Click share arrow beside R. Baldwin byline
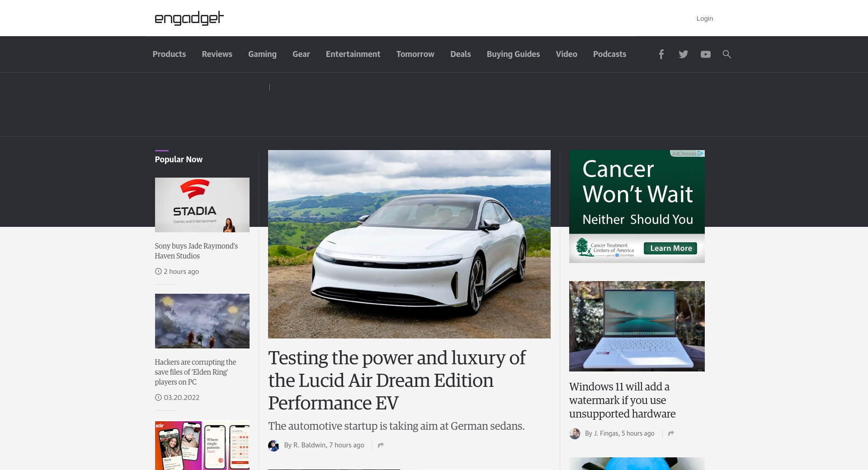The height and width of the screenshot is (470, 868). [x=381, y=445]
